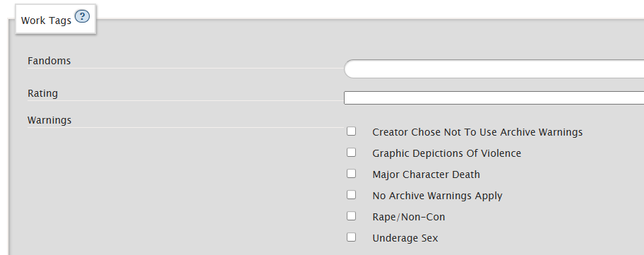Click the Warnings field label
Screen dimensions: 644x255
point(49,120)
